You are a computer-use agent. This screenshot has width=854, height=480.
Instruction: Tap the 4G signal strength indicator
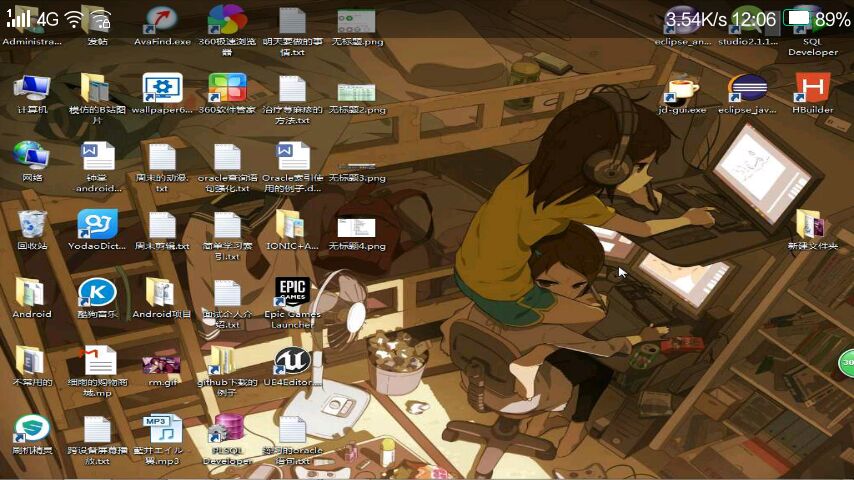pyautogui.click(x=32, y=19)
